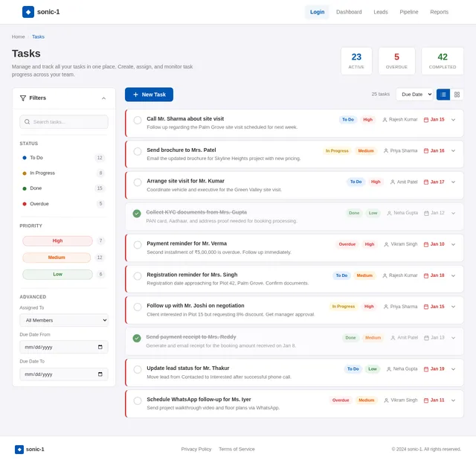Click calendar icon on Mrs. Patel brochure task
The height and width of the screenshot is (463, 476).
point(426,150)
